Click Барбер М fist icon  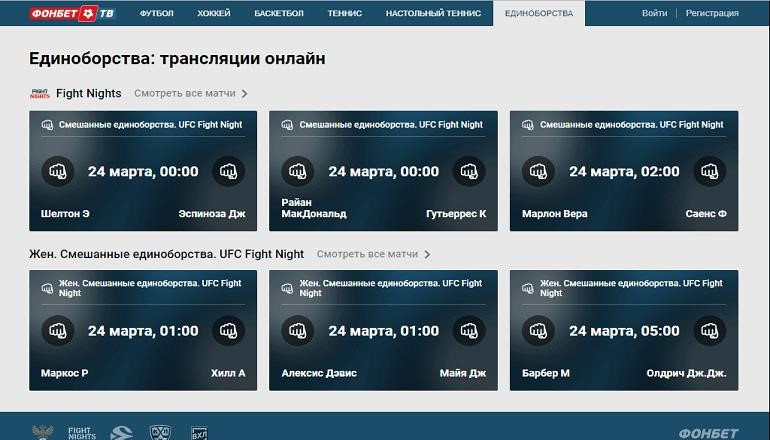(x=538, y=331)
